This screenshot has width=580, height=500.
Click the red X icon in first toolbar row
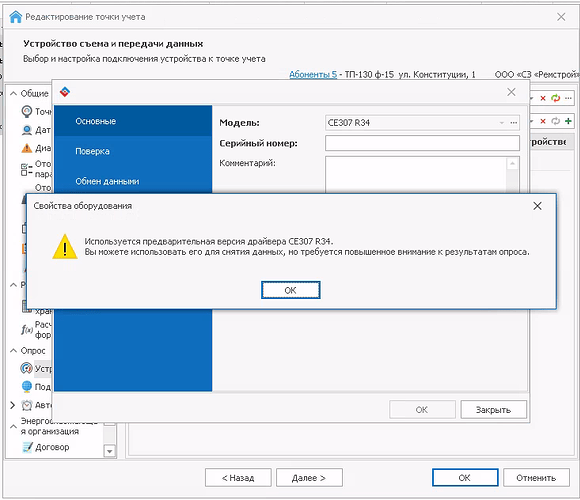[543, 98]
